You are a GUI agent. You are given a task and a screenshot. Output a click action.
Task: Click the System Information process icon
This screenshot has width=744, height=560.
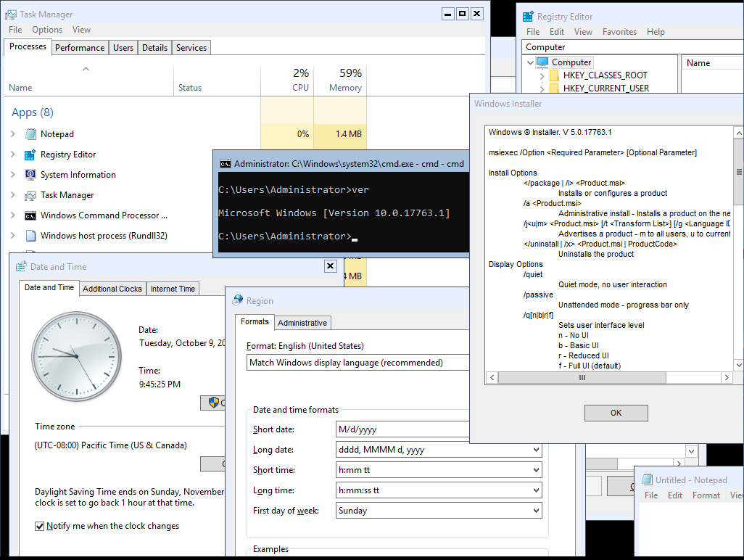click(30, 175)
